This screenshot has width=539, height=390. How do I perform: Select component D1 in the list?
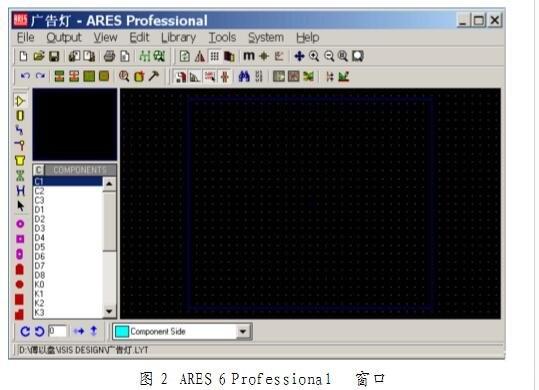point(67,209)
